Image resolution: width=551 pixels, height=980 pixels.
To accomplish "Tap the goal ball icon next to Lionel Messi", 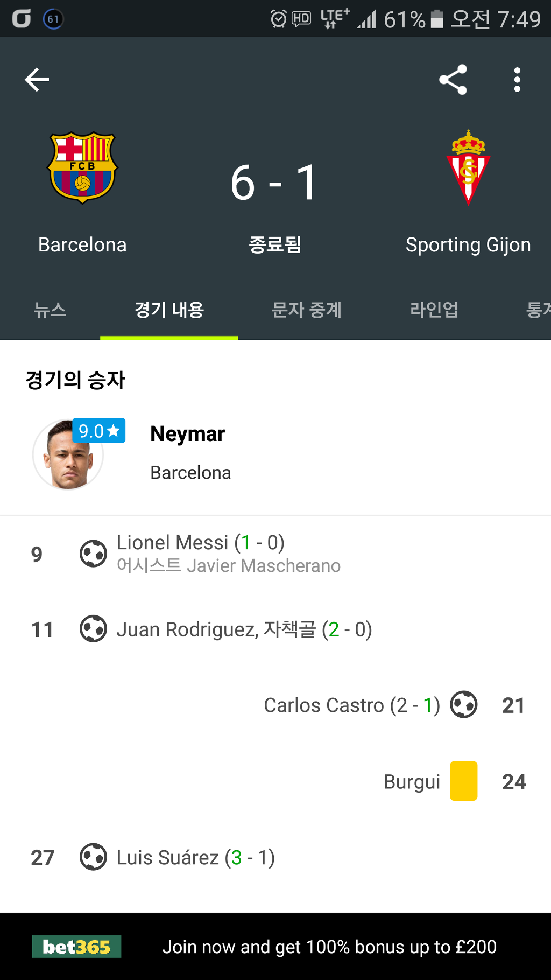I will [x=94, y=554].
